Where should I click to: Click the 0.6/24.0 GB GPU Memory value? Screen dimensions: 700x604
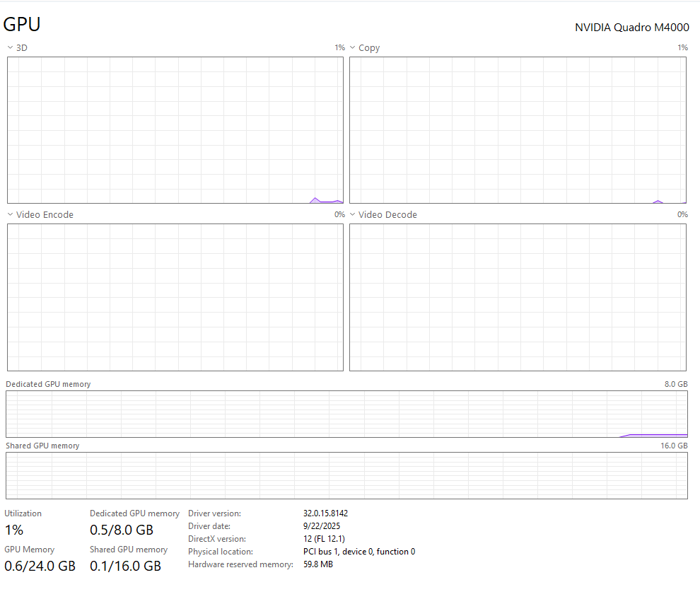[40, 566]
